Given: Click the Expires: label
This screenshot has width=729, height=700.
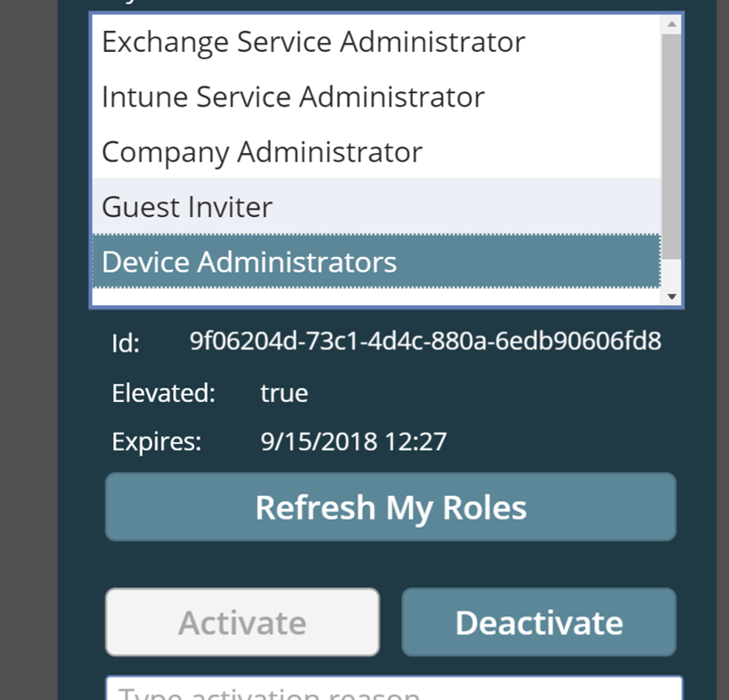Looking at the screenshot, I should 156,441.
